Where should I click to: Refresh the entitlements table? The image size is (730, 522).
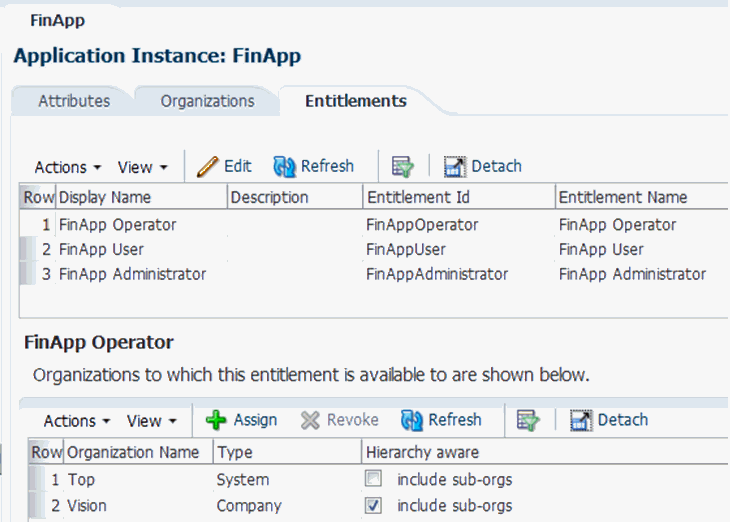[x=314, y=166]
